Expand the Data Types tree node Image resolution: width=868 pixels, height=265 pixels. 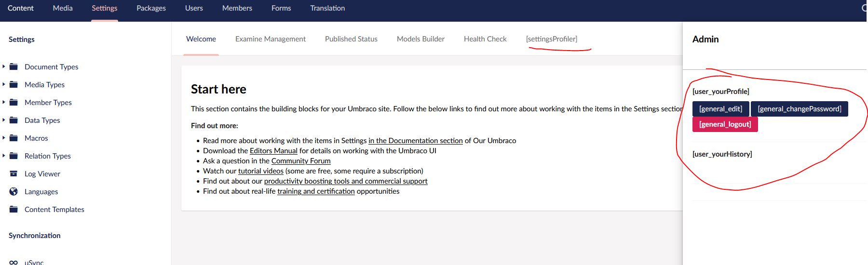pos(3,120)
